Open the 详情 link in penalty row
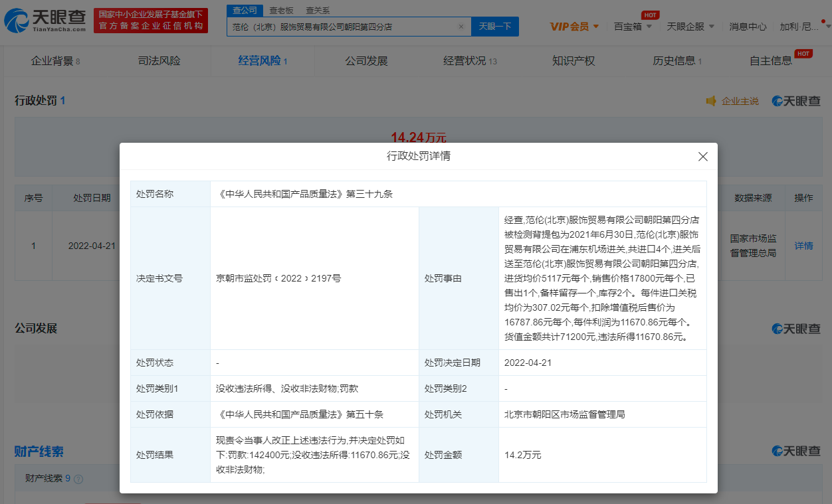 tap(803, 246)
